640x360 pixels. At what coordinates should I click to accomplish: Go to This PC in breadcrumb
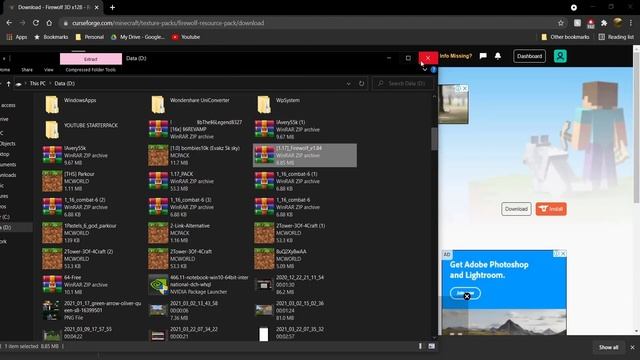[x=38, y=83]
